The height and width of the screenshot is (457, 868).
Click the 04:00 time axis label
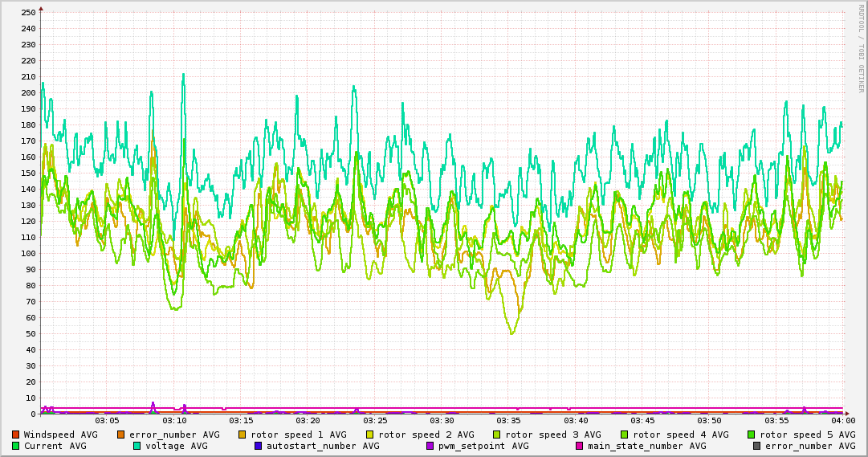pos(843,420)
